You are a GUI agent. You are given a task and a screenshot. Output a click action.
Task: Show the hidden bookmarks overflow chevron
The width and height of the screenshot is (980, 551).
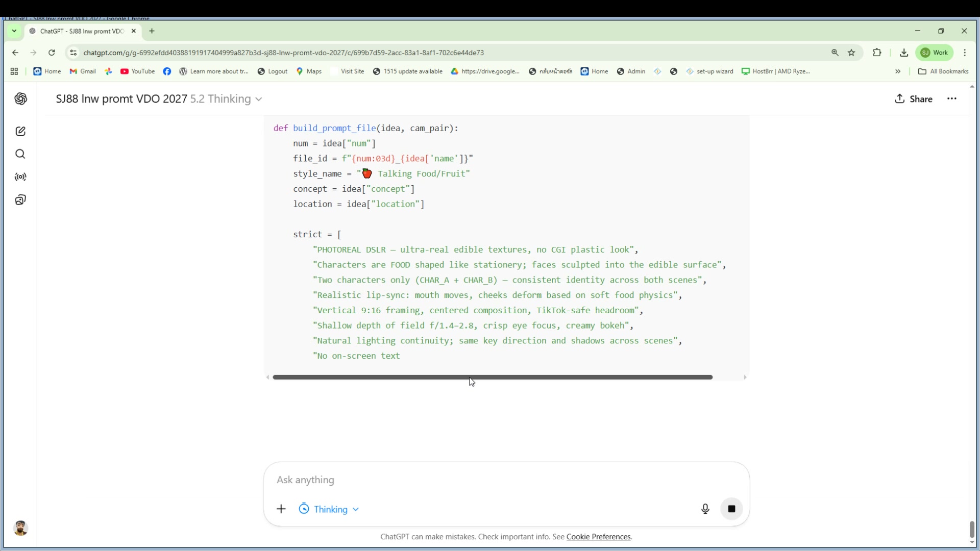(x=898, y=71)
